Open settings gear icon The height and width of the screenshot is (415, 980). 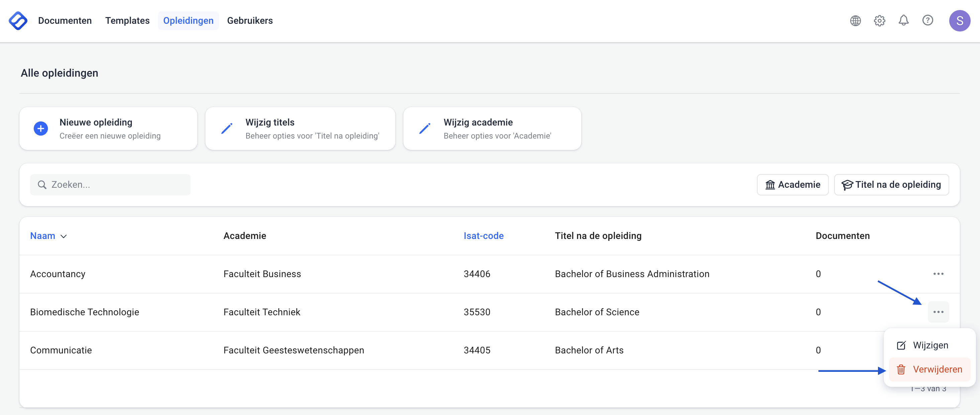pos(879,20)
